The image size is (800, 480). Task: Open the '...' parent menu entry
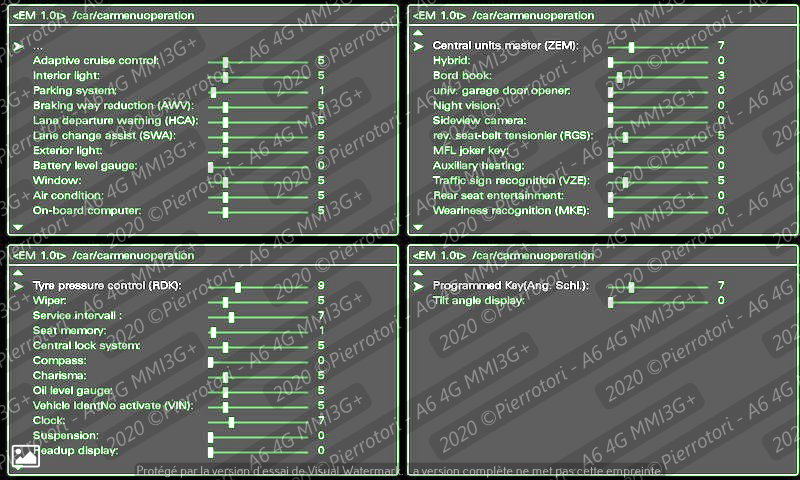point(38,46)
